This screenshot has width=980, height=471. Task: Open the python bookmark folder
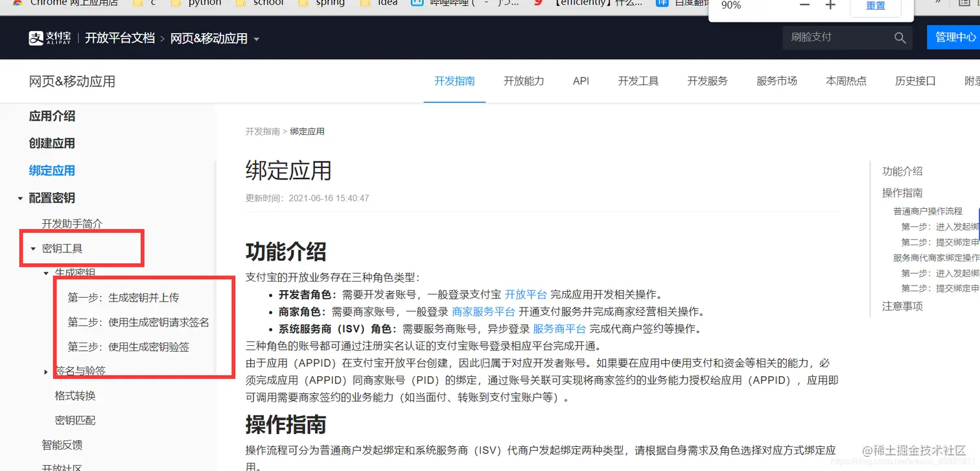198,3
